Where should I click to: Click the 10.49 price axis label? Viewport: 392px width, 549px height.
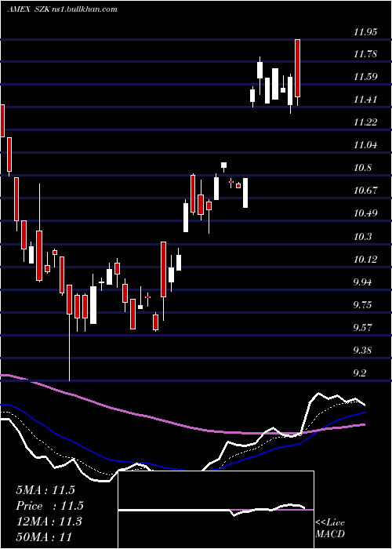point(365,213)
